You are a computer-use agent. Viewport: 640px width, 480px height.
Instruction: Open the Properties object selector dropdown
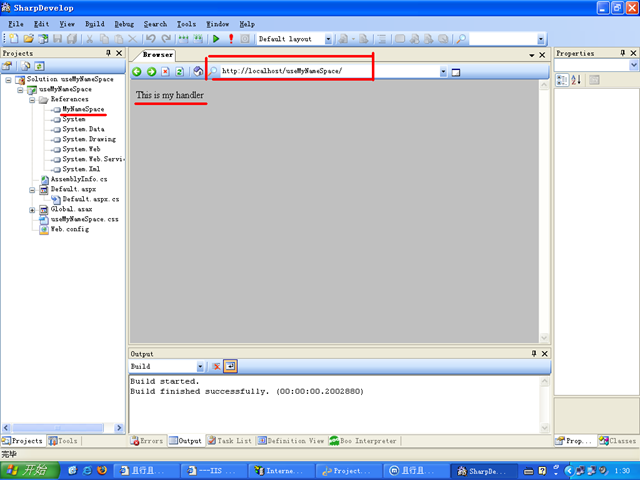click(x=633, y=65)
